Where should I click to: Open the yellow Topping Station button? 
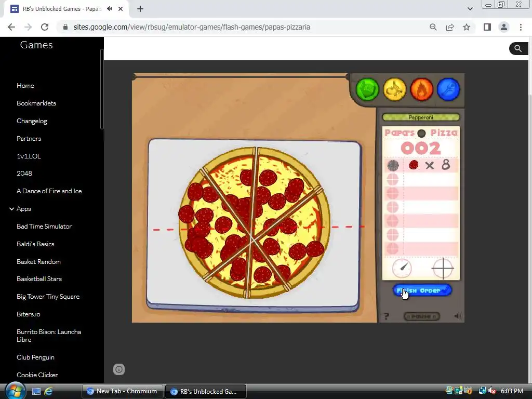click(x=394, y=89)
